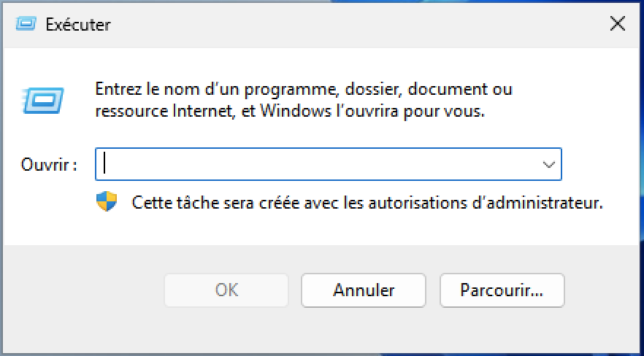Cancel using the Annuler button

364,290
